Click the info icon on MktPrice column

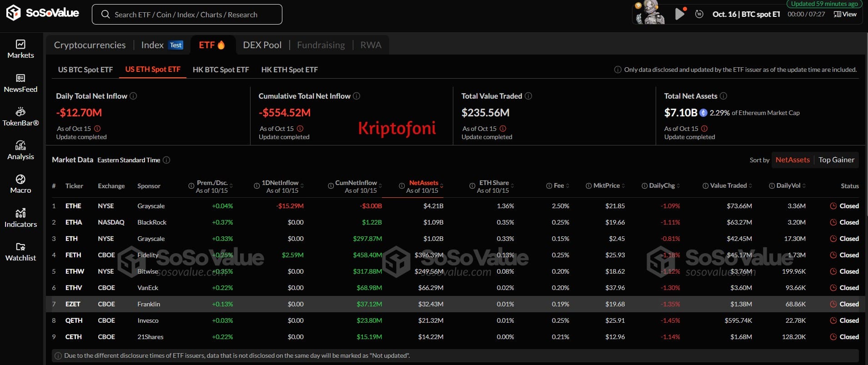(x=589, y=186)
